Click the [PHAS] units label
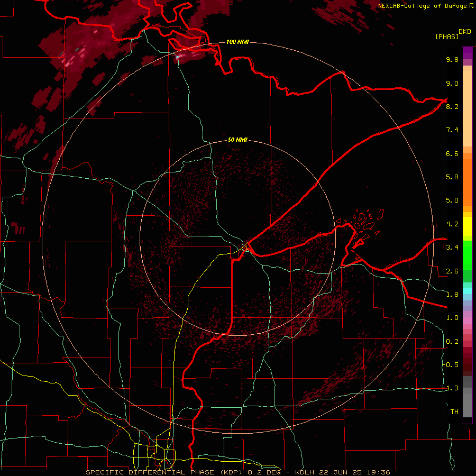 [x=447, y=36]
